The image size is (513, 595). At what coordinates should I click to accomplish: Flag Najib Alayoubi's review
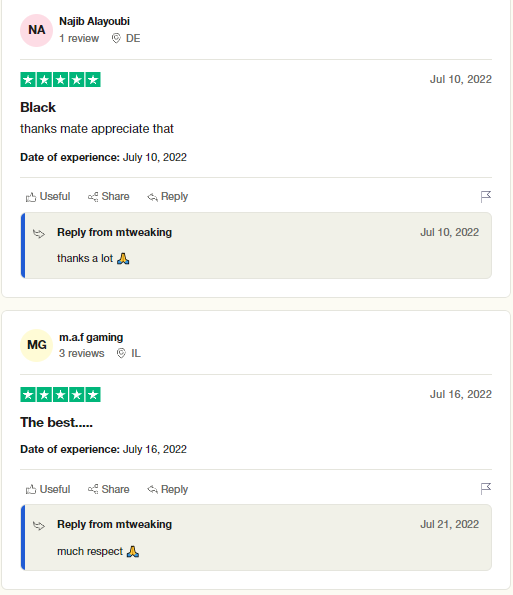pyautogui.click(x=486, y=197)
